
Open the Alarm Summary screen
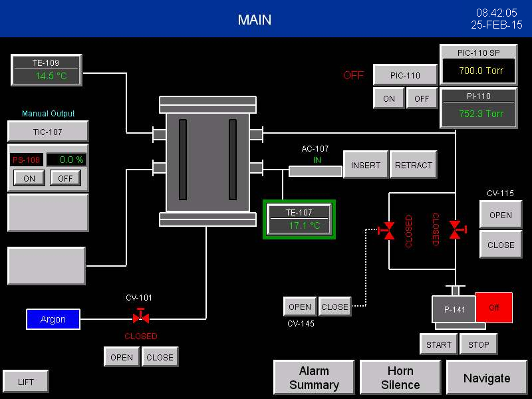click(314, 378)
